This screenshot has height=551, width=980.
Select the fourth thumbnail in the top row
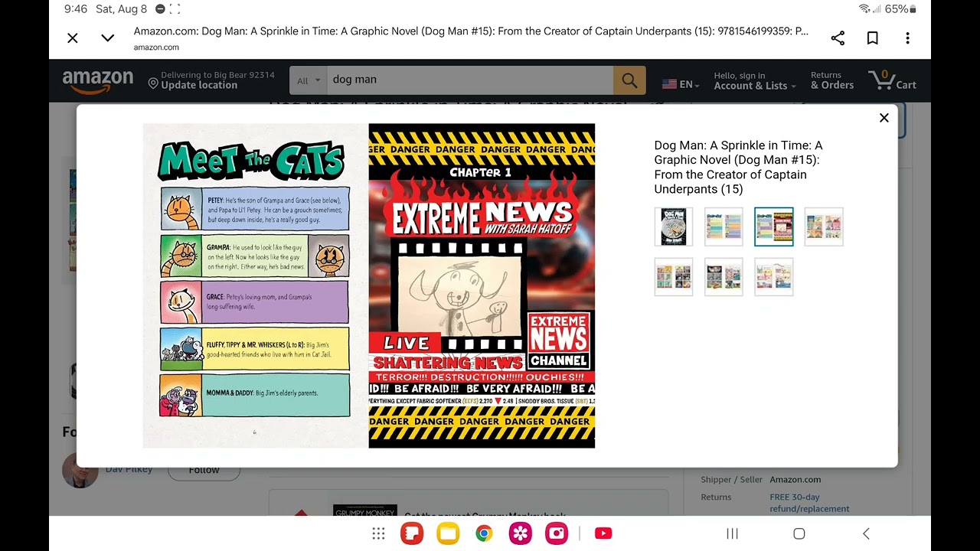pyautogui.click(x=824, y=227)
